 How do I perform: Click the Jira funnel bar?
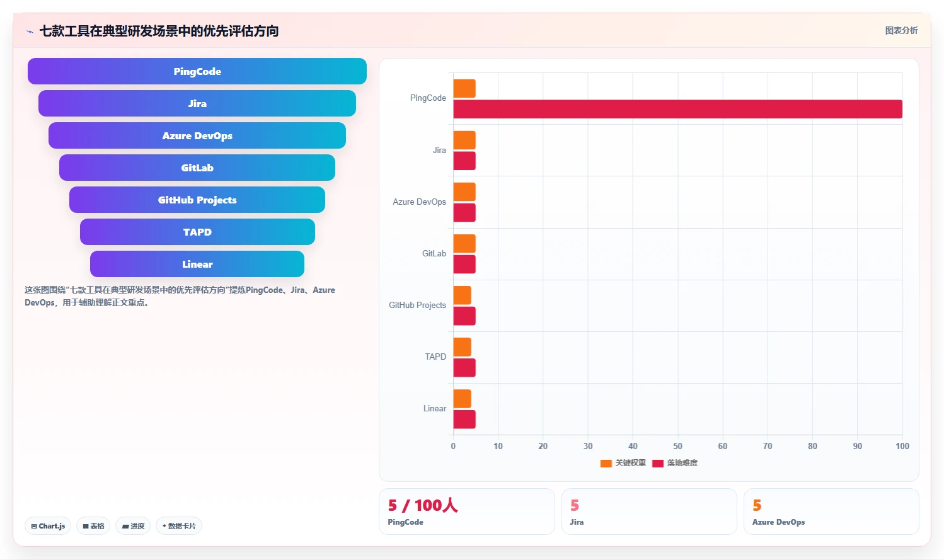[197, 103]
